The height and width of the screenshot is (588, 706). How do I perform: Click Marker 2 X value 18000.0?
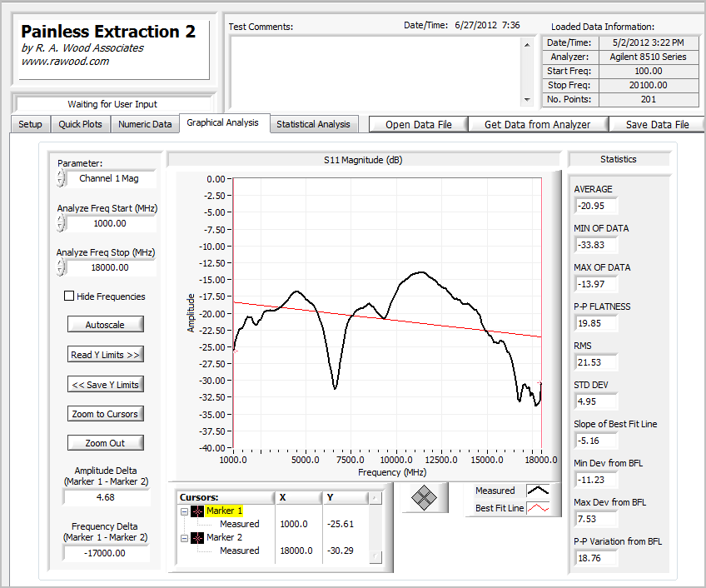296,551
